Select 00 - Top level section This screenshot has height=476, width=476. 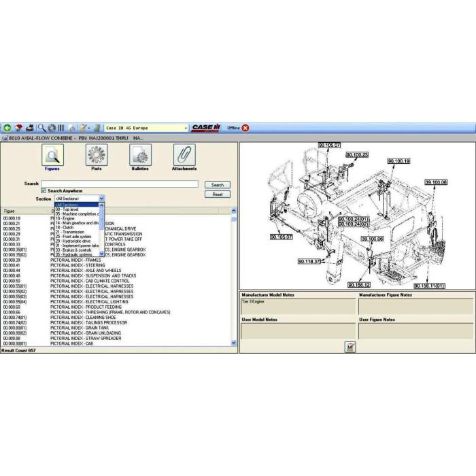(77, 209)
